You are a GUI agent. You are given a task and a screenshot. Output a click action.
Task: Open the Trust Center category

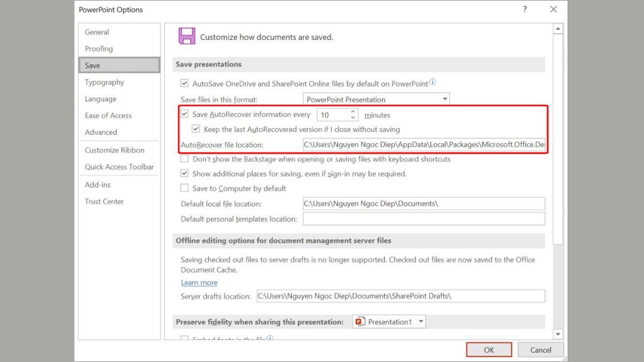119,201
